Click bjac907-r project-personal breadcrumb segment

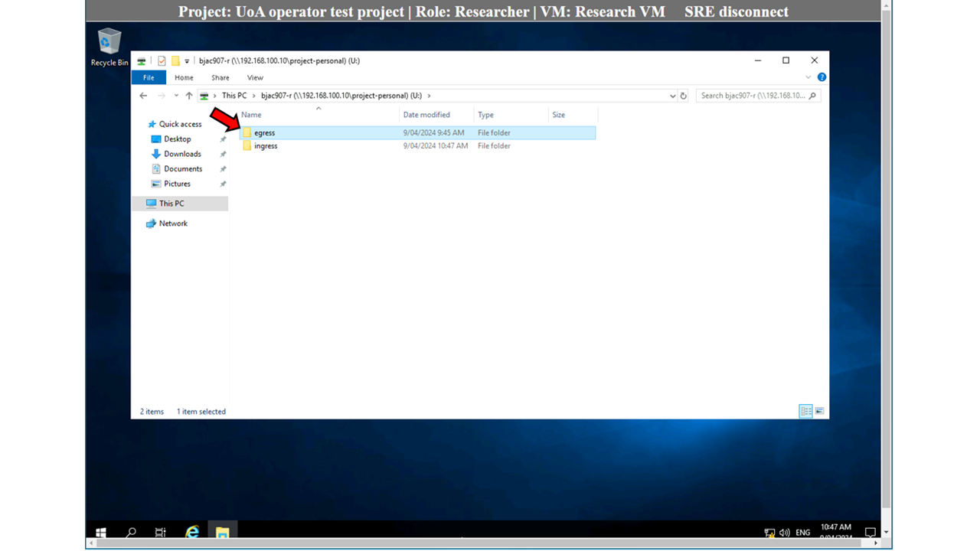(341, 96)
